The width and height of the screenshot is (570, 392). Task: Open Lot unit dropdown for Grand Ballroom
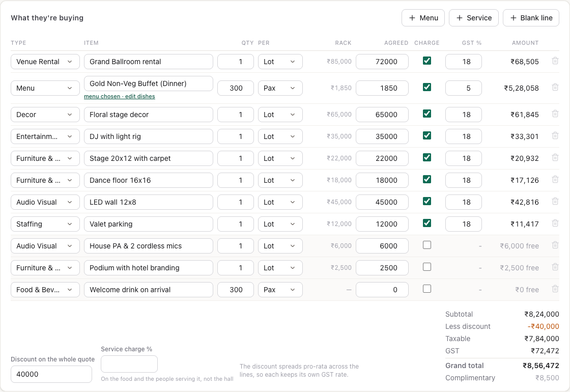[280, 62]
